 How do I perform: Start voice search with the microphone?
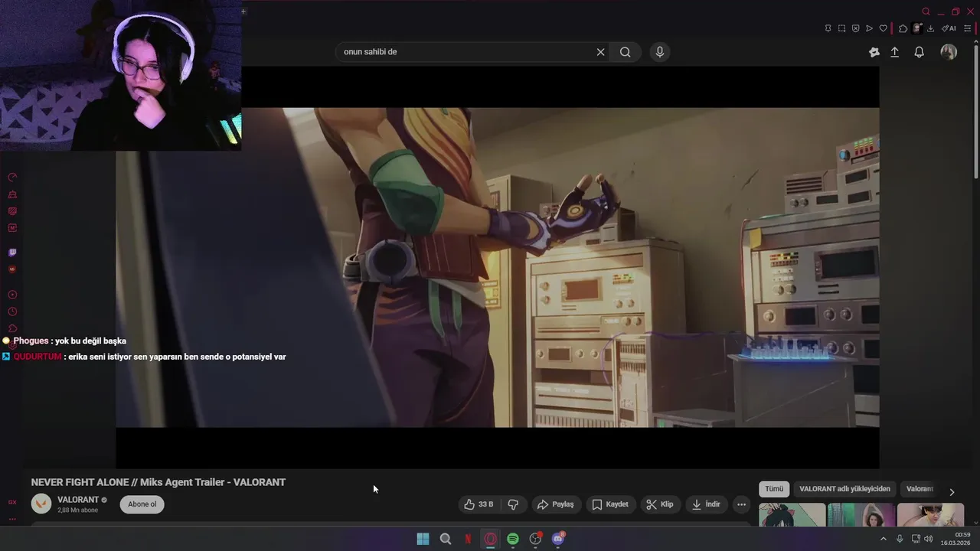click(660, 52)
